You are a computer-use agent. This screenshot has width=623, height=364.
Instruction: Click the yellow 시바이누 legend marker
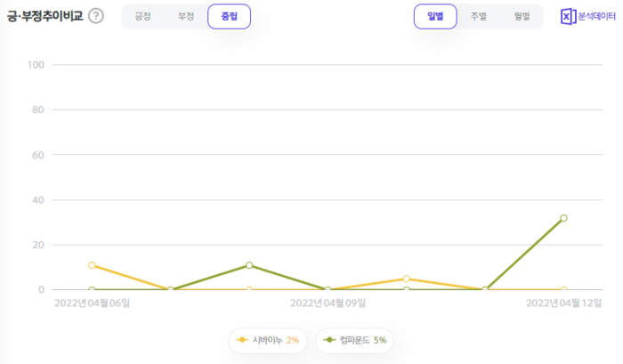point(242,341)
